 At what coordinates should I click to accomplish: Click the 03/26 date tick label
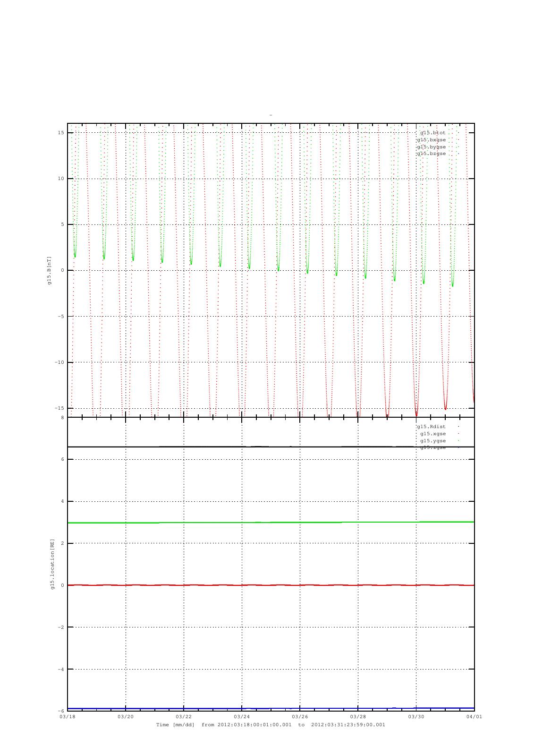click(x=300, y=717)
